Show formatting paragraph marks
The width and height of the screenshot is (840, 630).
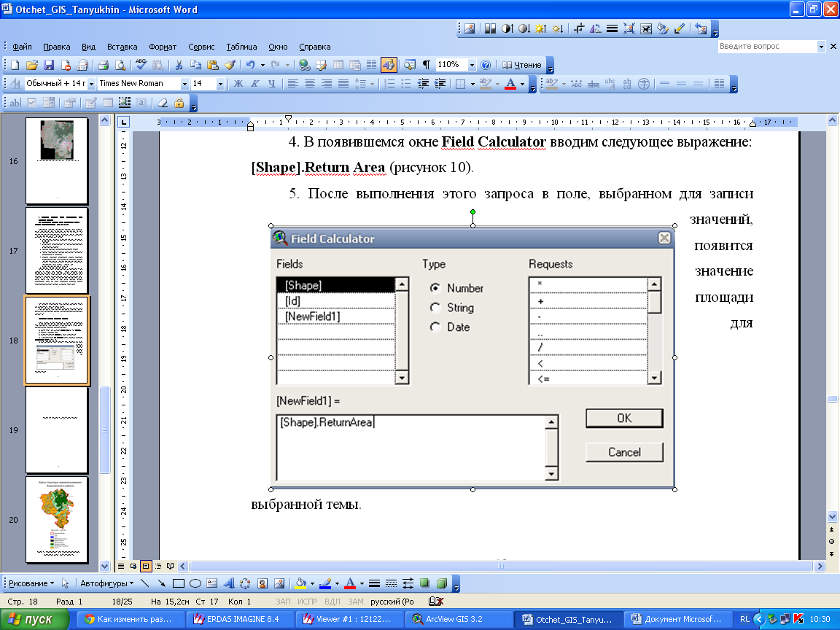[x=426, y=65]
